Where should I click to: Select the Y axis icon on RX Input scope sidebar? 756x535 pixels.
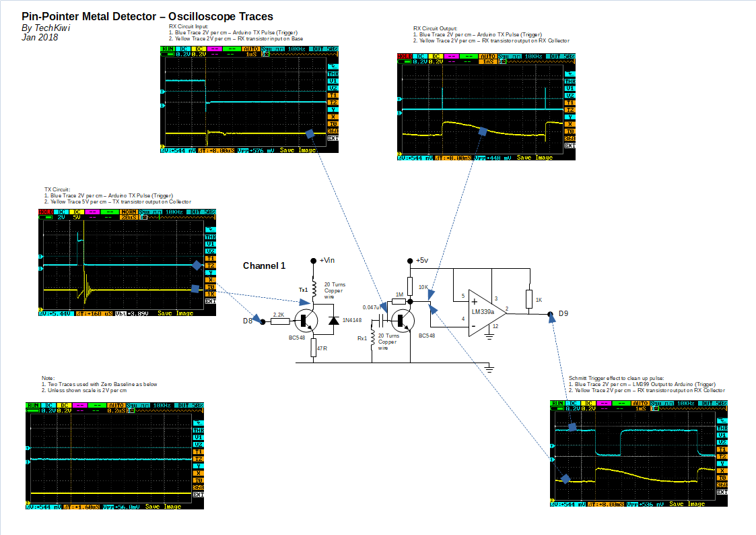pos(332,110)
